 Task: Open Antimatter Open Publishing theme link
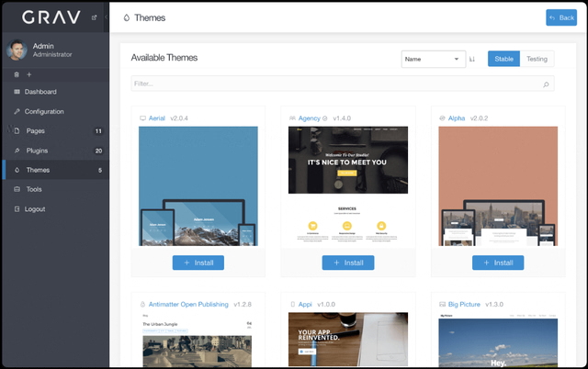pyautogui.click(x=188, y=304)
